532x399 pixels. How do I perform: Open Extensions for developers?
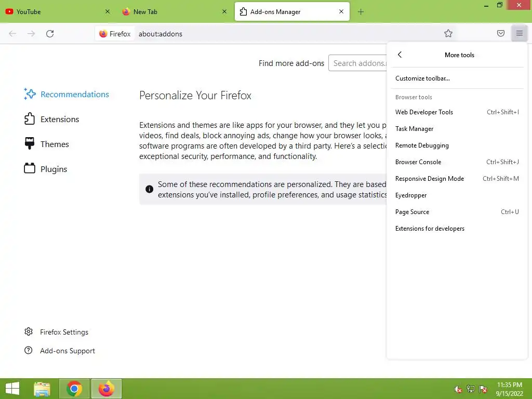tap(457, 229)
